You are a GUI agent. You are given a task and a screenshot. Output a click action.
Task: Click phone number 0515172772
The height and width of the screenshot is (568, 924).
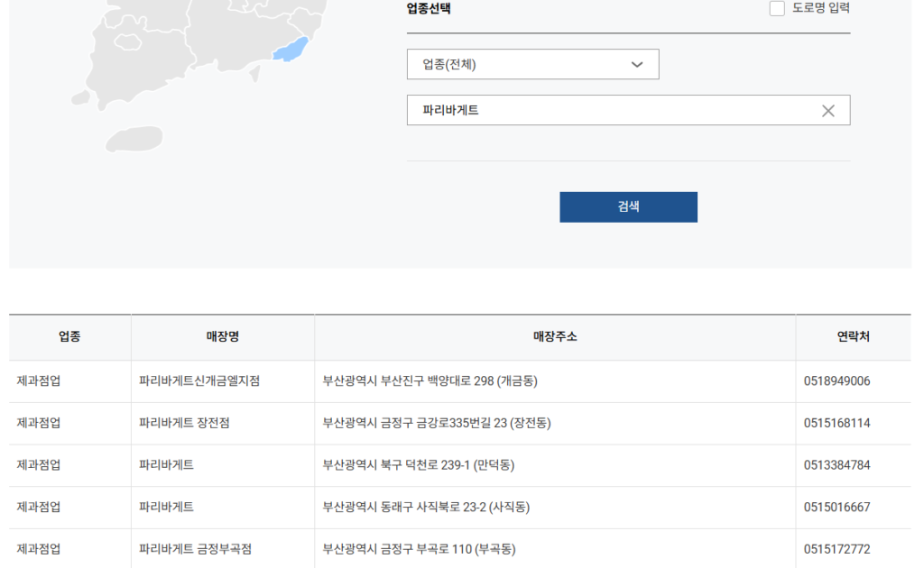tap(836, 548)
